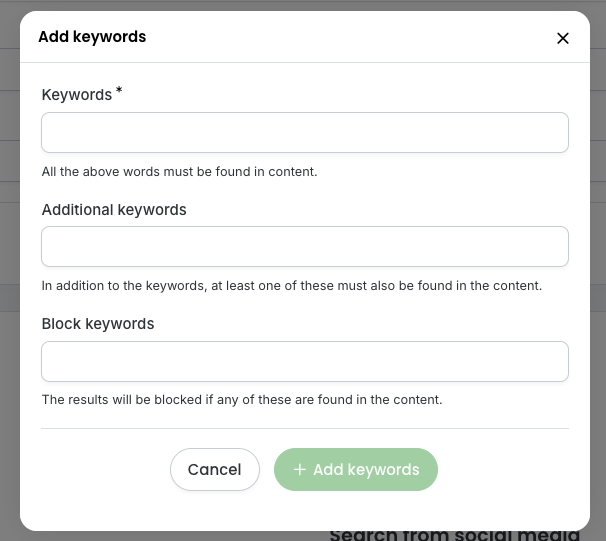The width and height of the screenshot is (606, 541).
Task: Click "The results will be blocked" hint text
Action: [x=241, y=400]
